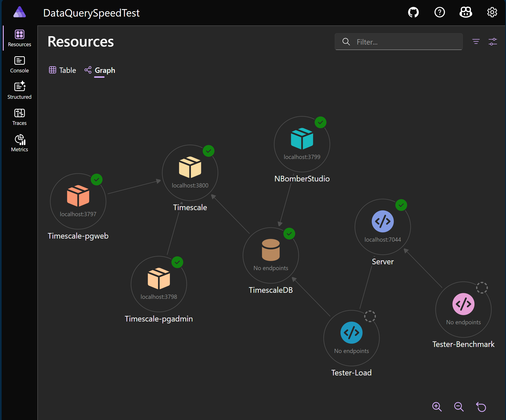
Task: Select the Graph view tab
Action: (x=100, y=70)
